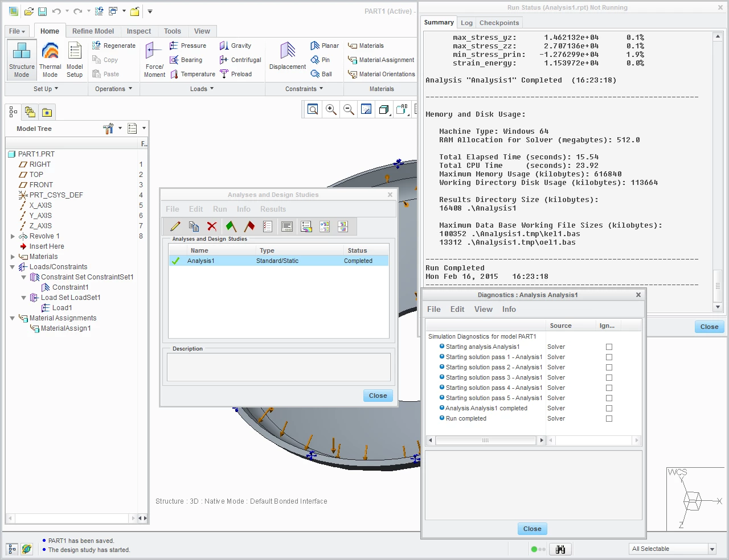This screenshot has height=560, width=729.
Task: Open the All Selectable filter dropdown
Action: 712,549
